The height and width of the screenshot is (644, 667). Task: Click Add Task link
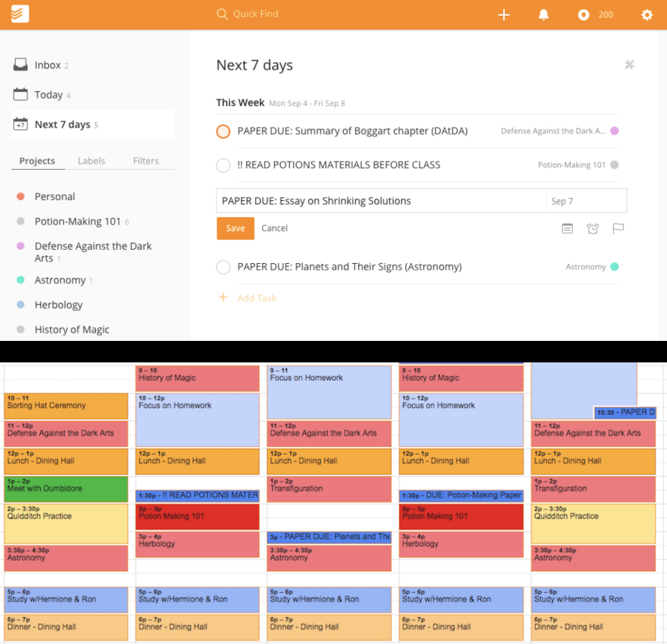point(256,298)
